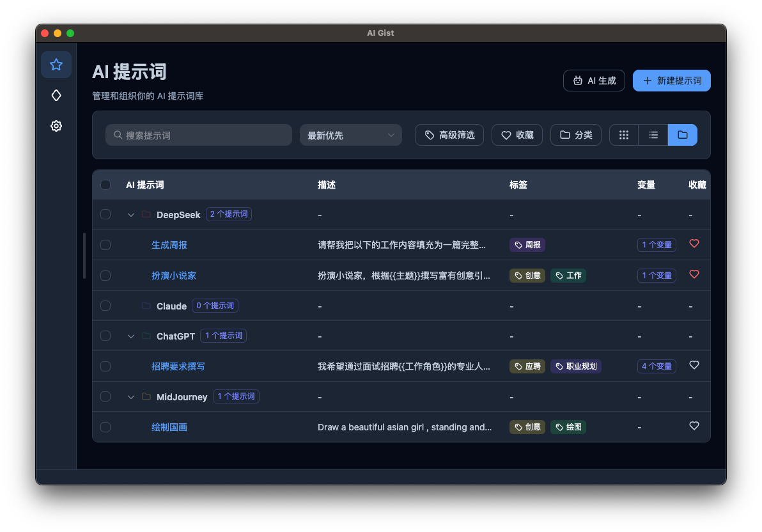Create a prompt with 新建提示词 button
The height and width of the screenshot is (532, 762).
(x=671, y=81)
